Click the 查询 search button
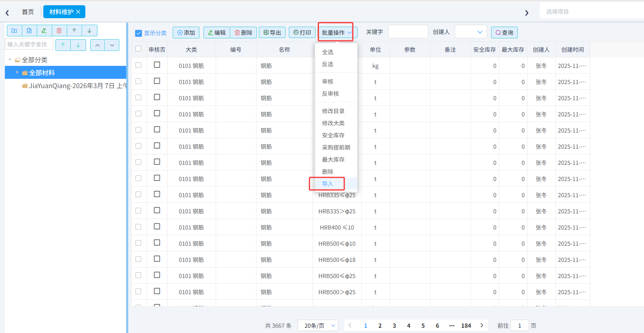Viewport: 644px width, 333px height. point(504,32)
